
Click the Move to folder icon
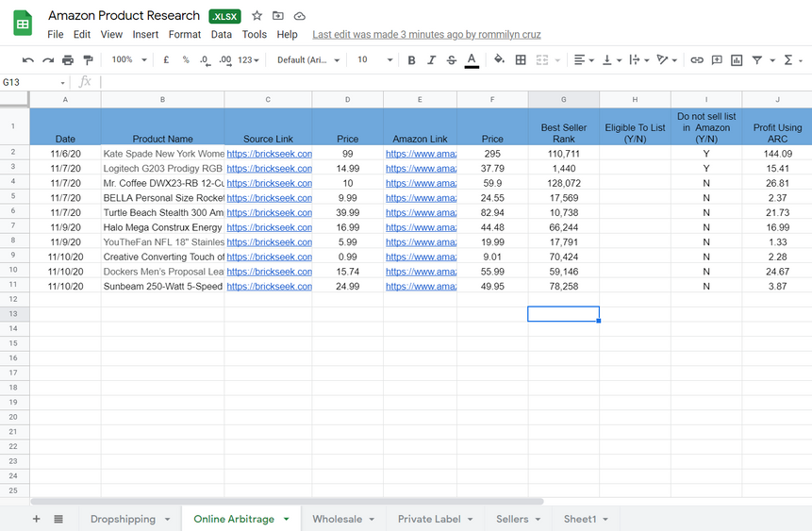click(x=278, y=16)
